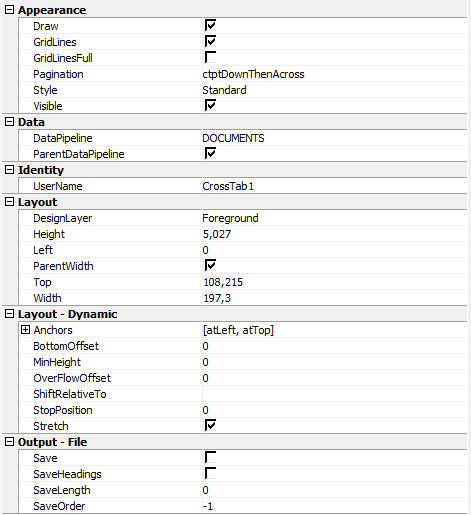
Task: Check the SaveHeadings option
Action: 210,473
